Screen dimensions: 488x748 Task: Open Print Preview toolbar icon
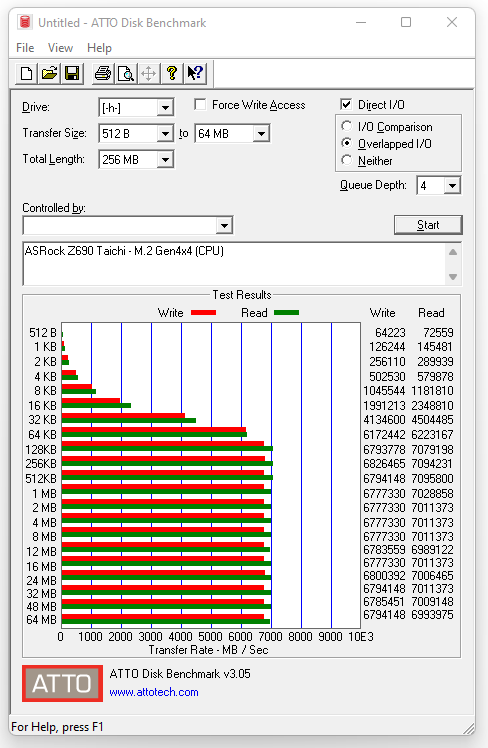click(x=125, y=73)
